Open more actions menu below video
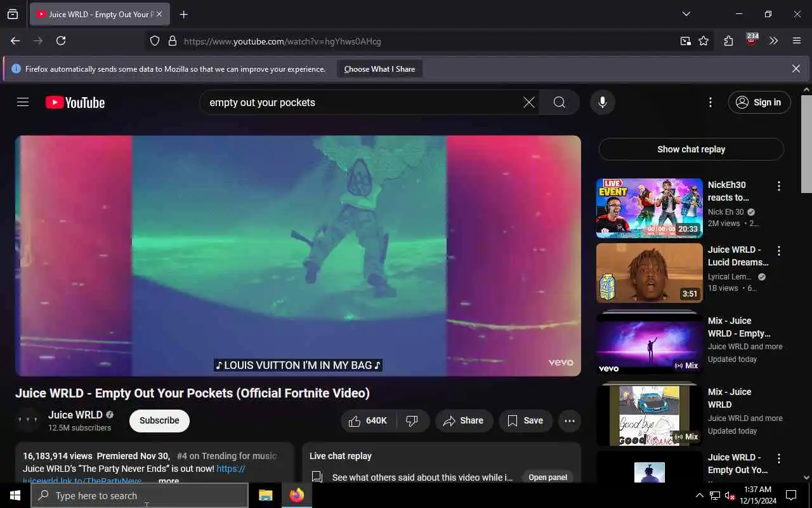 569,420
